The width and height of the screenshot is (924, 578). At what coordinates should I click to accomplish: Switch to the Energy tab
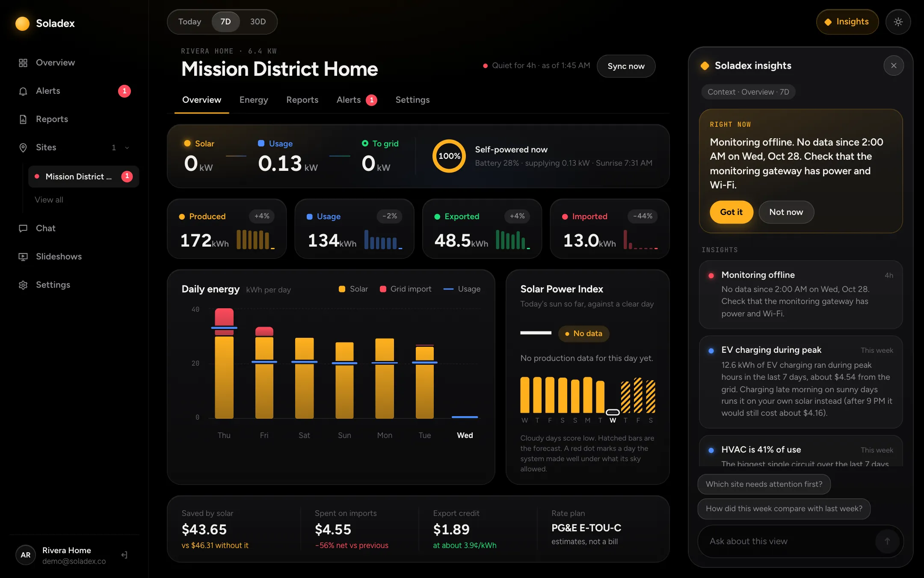click(x=254, y=100)
